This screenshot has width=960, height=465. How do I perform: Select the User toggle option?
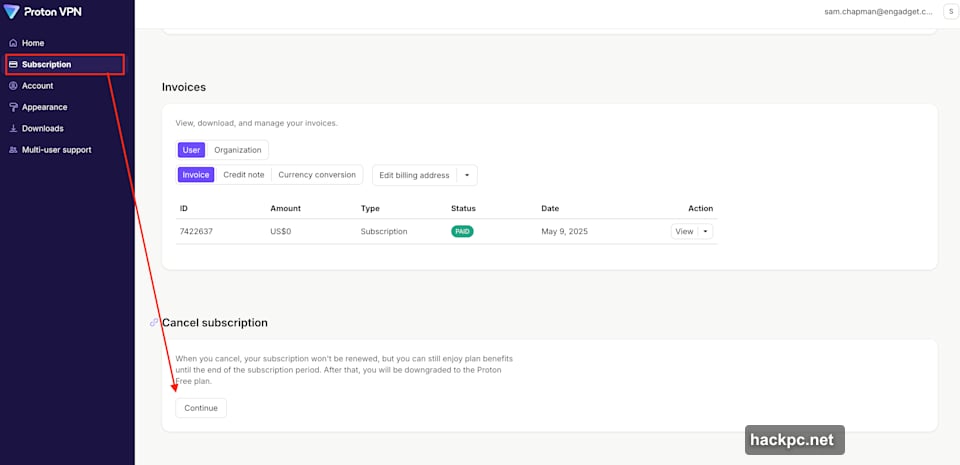pos(191,150)
